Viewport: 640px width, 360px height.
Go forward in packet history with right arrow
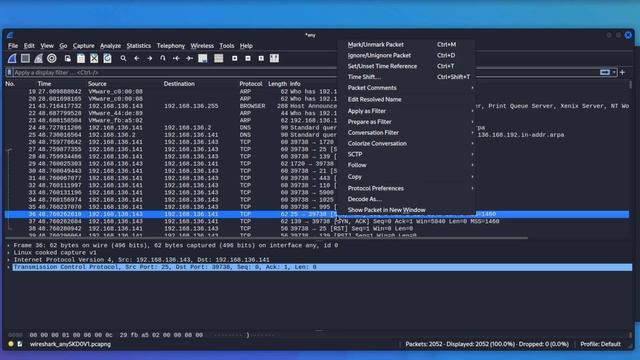(x=149, y=58)
